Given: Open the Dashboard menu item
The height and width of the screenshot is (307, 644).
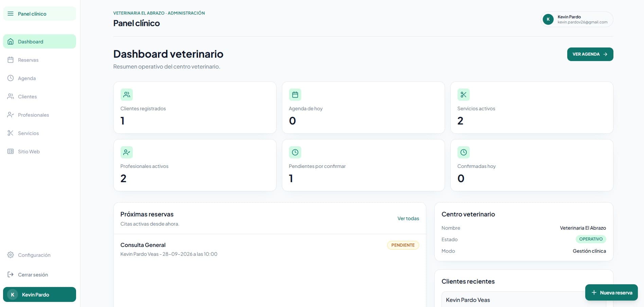Looking at the screenshot, I should pyautogui.click(x=39, y=41).
